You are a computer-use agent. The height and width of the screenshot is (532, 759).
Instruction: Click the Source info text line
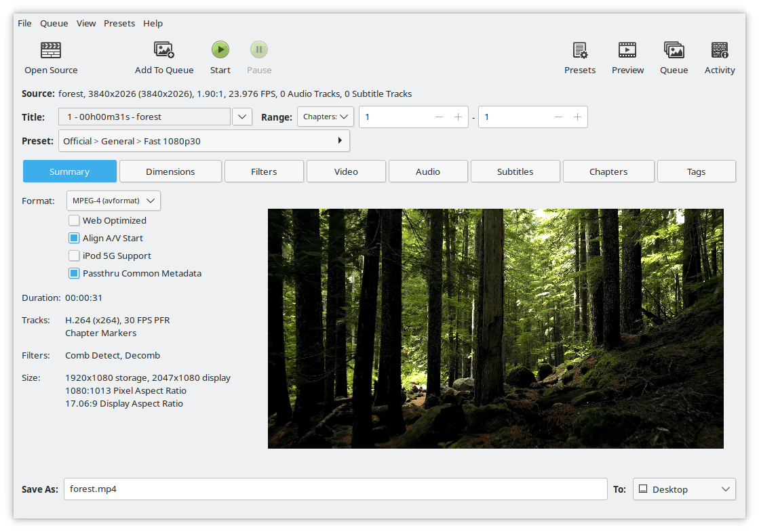click(217, 94)
